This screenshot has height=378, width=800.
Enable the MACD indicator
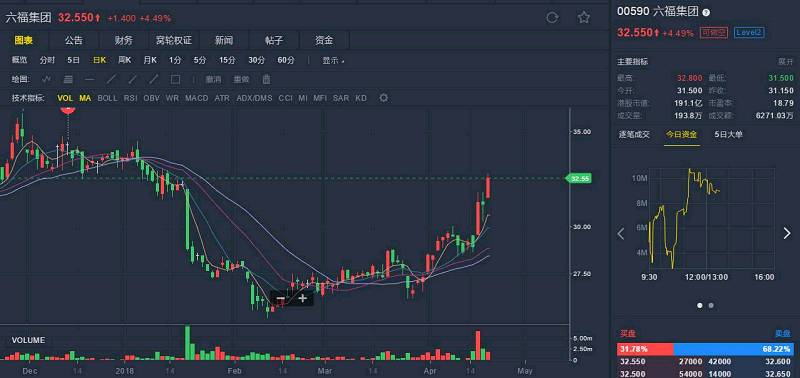click(x=196, y=98)
